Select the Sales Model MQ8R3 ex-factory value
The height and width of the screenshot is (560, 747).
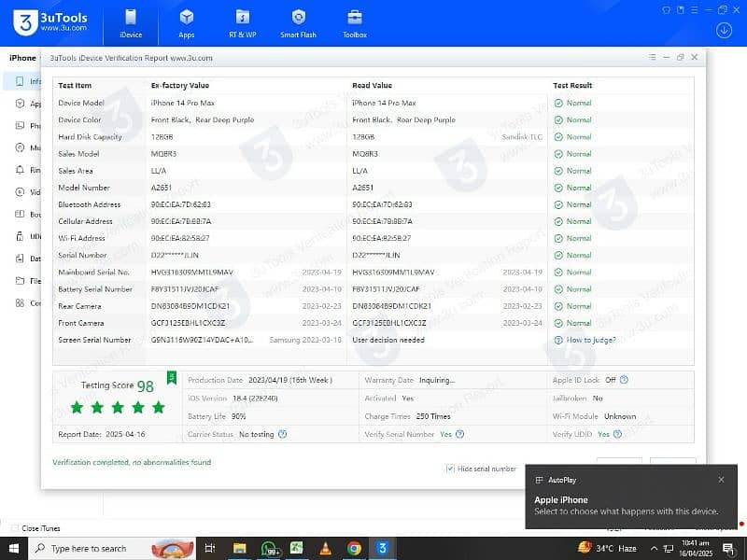pyautogui.click(x=164, y=154)
